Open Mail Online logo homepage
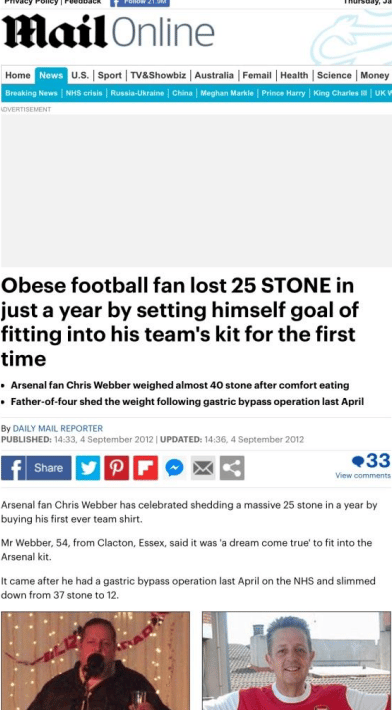 108,32
